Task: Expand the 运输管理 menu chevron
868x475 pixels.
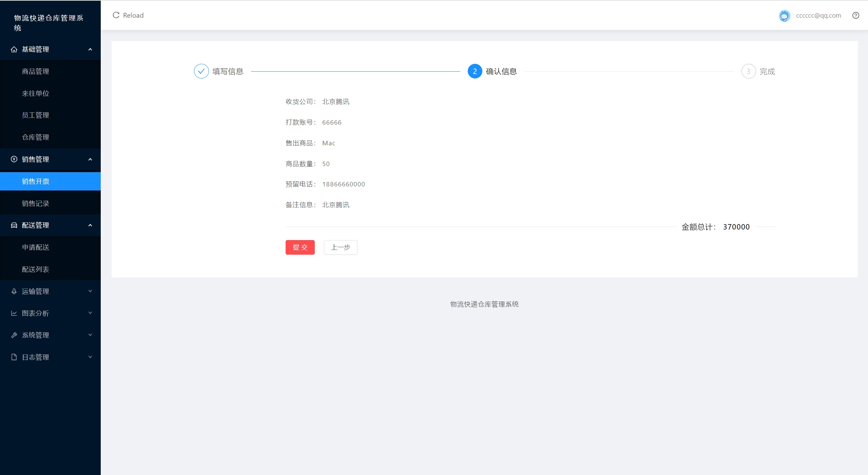Action: coord(90,291)
